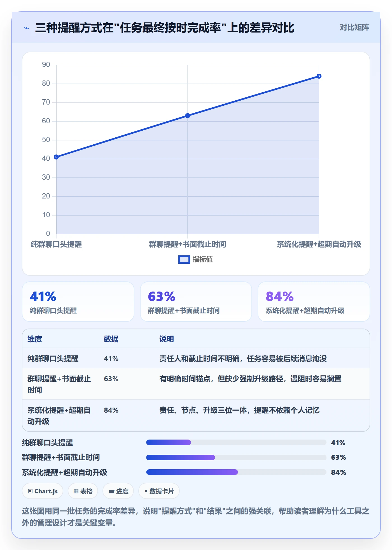Viewport: 392px width, 550px height.
Task: Click description 有明确时间锚点
Action: (x=250, y=379)
